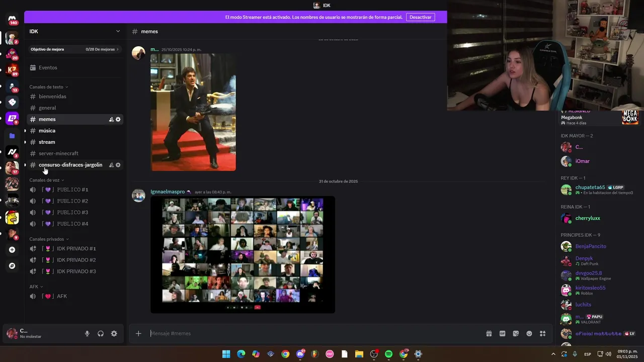Open own user profile panel avatar
644x362 pixels.
pos(12,333)
